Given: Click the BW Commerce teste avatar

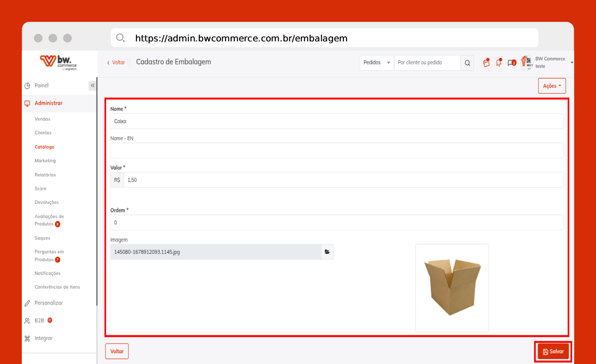Looking at the screenshot, I should click(527, 63).
